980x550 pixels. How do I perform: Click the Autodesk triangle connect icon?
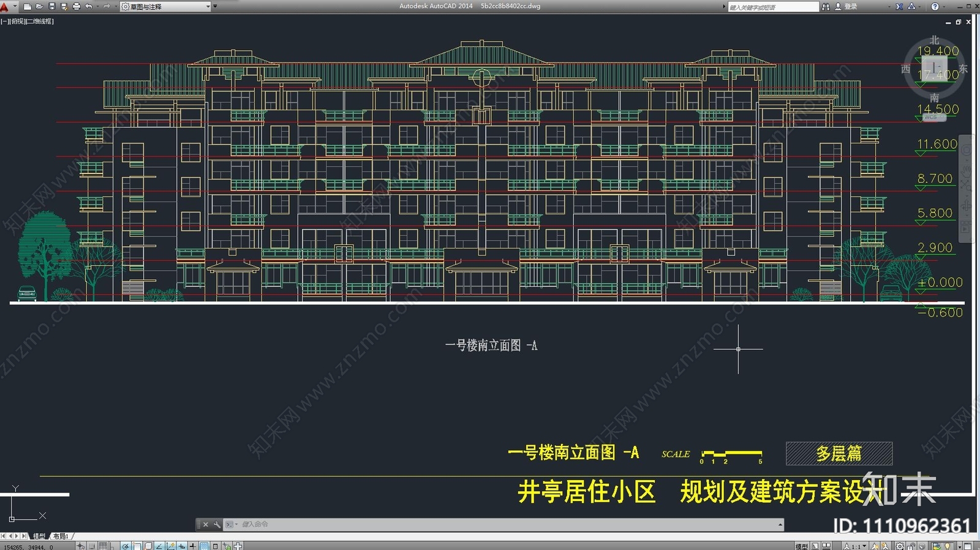(911, 7)
